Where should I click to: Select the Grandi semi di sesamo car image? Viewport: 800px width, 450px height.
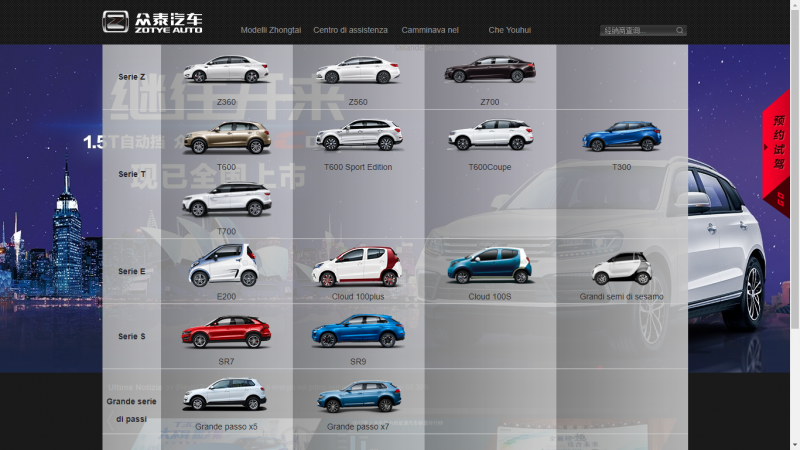621,268
